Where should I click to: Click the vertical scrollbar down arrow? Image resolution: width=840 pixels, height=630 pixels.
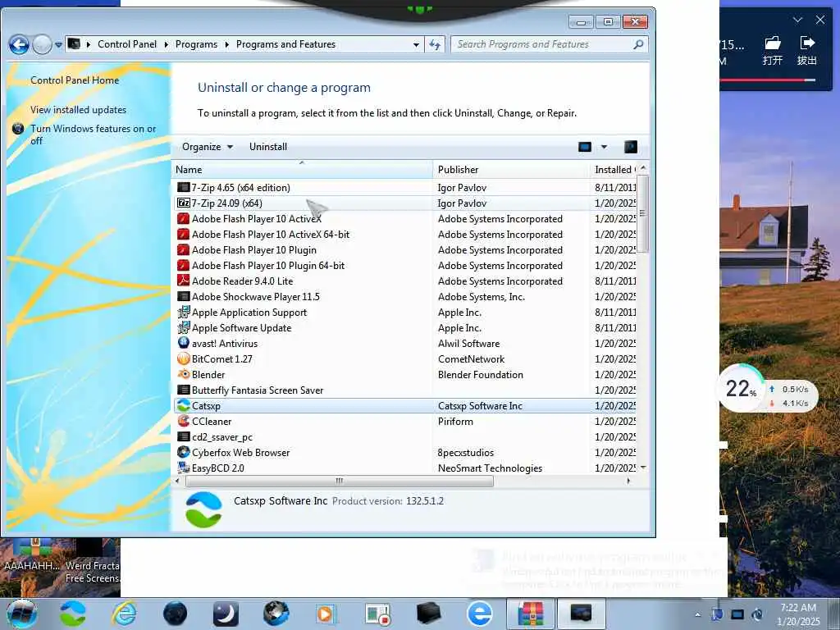coord(643,468)
